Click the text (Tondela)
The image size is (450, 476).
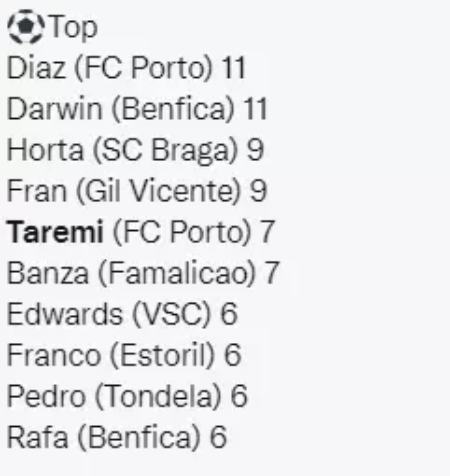[158, 396]
